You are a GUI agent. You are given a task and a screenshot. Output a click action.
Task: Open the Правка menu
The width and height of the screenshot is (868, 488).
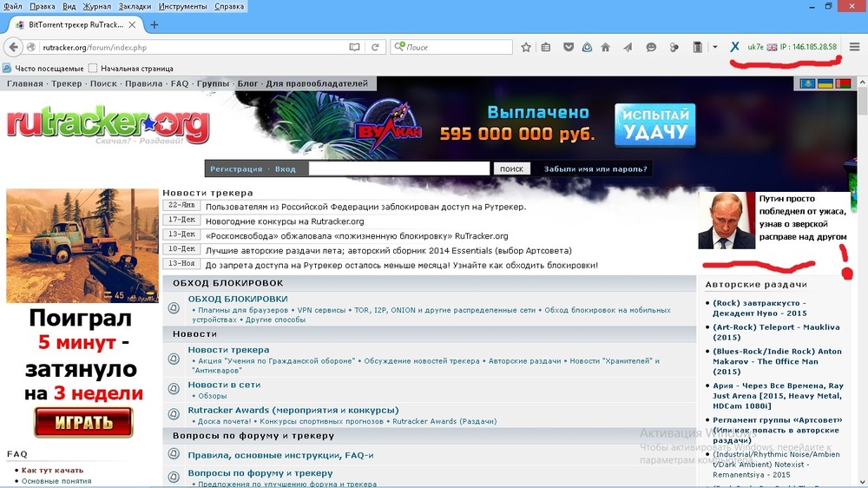42,6
